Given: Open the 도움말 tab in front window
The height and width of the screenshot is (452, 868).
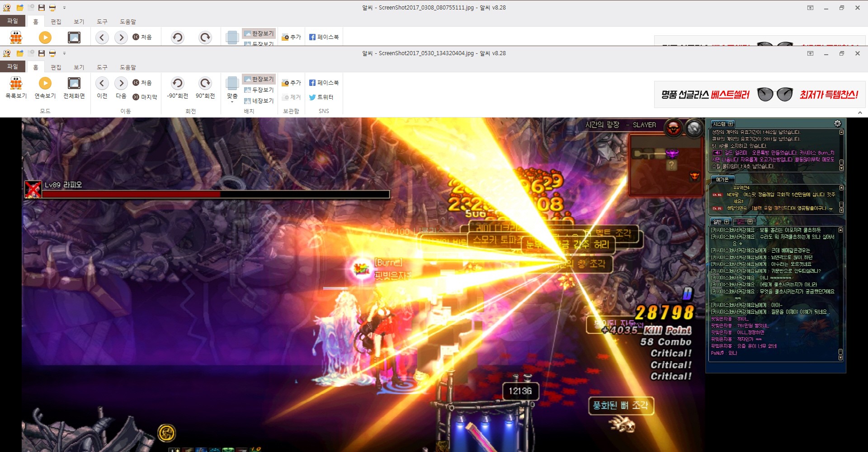Looking at the screenshot, I should (128, 67).
